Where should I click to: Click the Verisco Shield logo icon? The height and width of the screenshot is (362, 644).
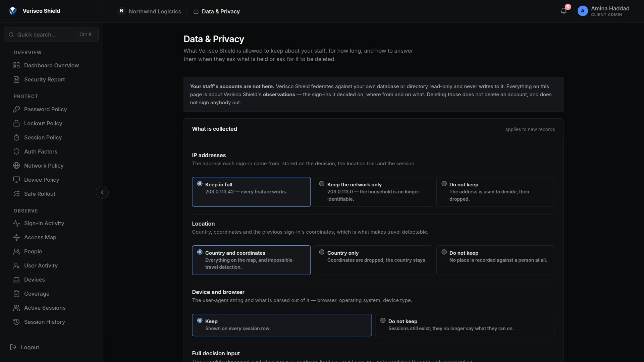pos(13,11)
